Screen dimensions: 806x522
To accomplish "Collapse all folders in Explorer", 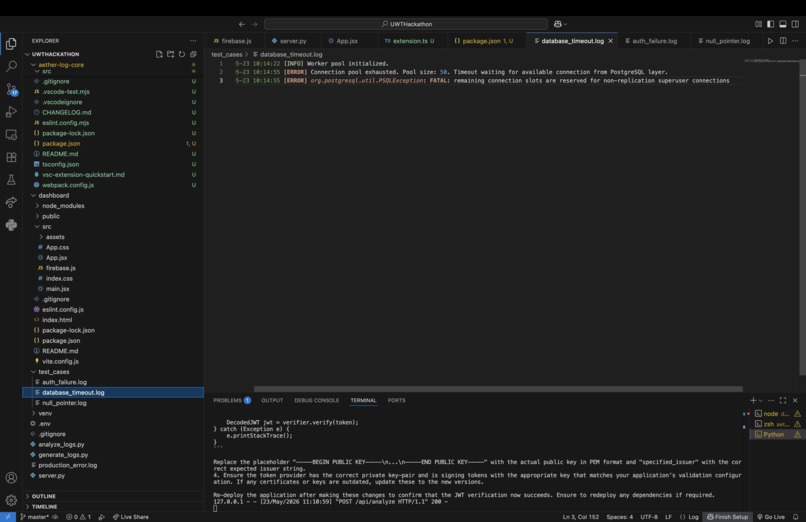I will [x=193, y=54].
